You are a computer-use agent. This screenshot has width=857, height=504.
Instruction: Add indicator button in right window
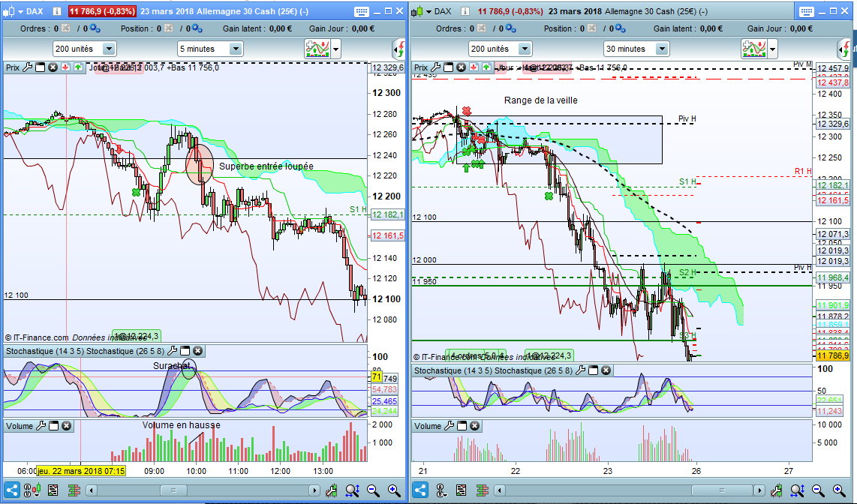(754, 49)
